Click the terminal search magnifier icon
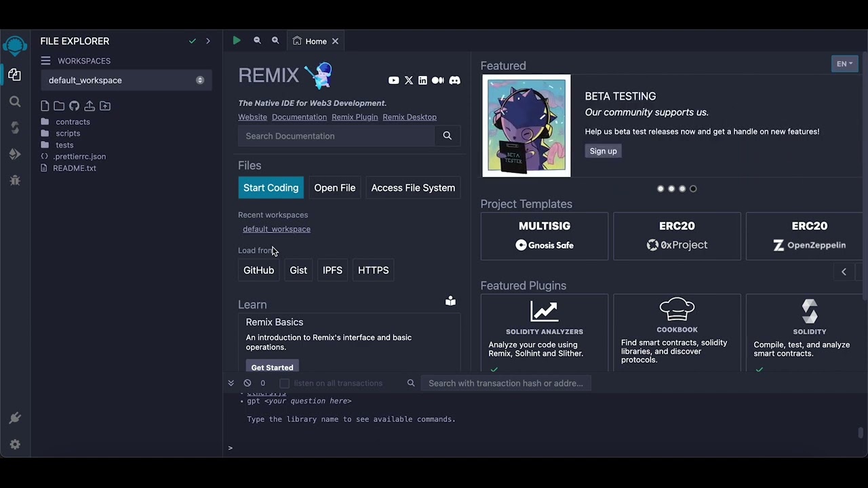The height and width of the screenshot is (488, 868). 411,383
